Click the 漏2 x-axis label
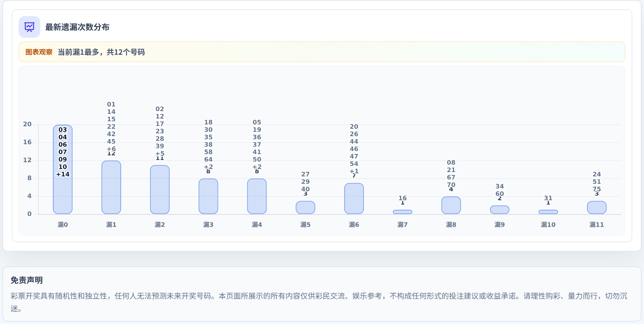Viewport: 644px width, 324px height. (x=160, y=225)
